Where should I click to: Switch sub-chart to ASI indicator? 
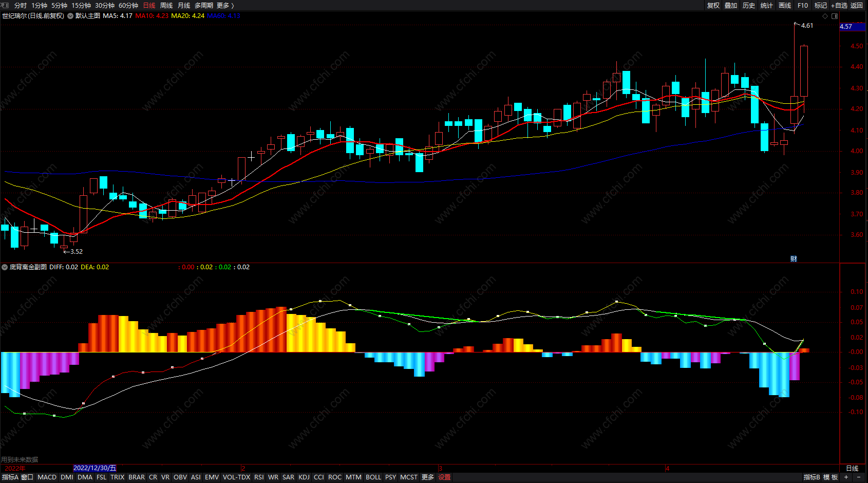(x=196, y=477)
